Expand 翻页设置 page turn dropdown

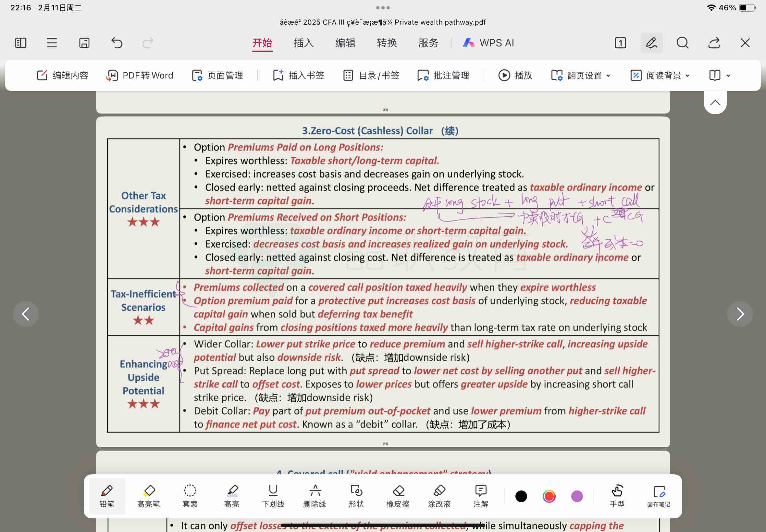point(581,75)
